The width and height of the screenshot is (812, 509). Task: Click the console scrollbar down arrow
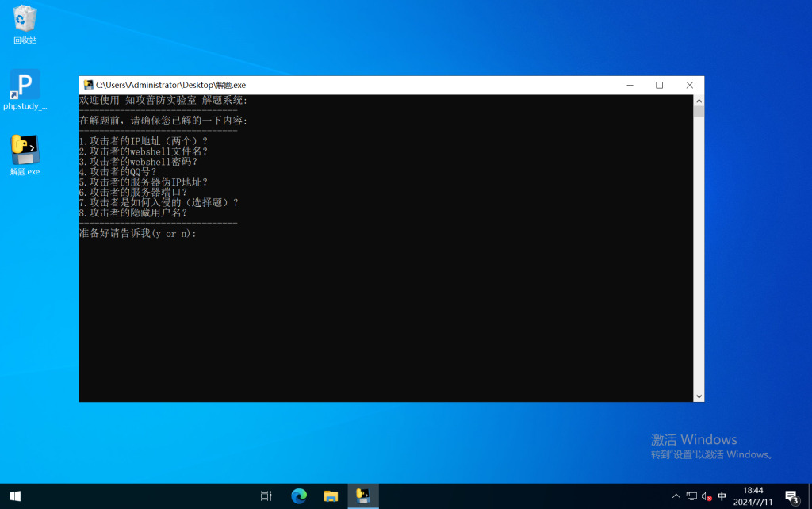(699, 396)
